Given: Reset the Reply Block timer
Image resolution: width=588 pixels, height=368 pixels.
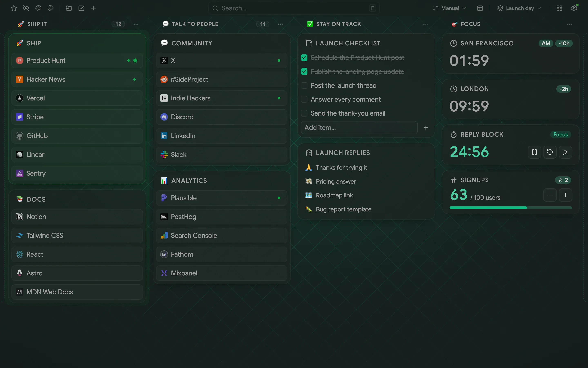Looking at the screenshot, I should 550,152.
